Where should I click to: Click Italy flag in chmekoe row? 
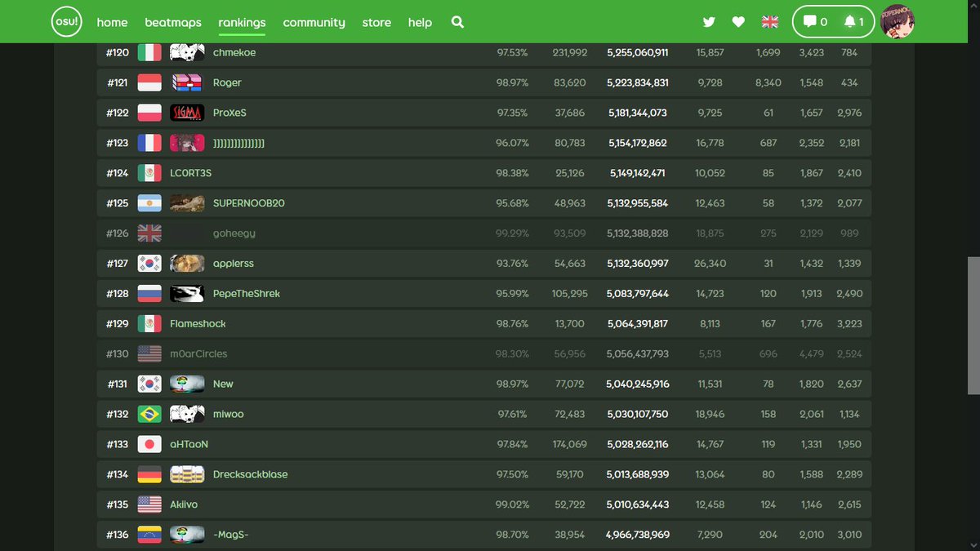click(x=149, y=52)
